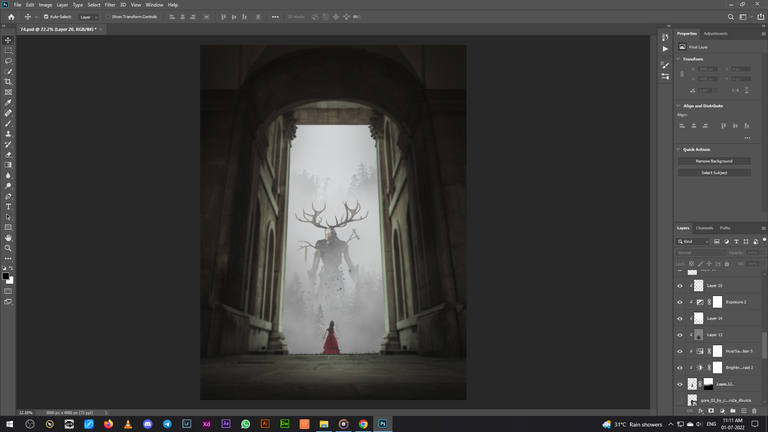Select the Zoom tool
The image size is (768, 432).
click(8, 248)
